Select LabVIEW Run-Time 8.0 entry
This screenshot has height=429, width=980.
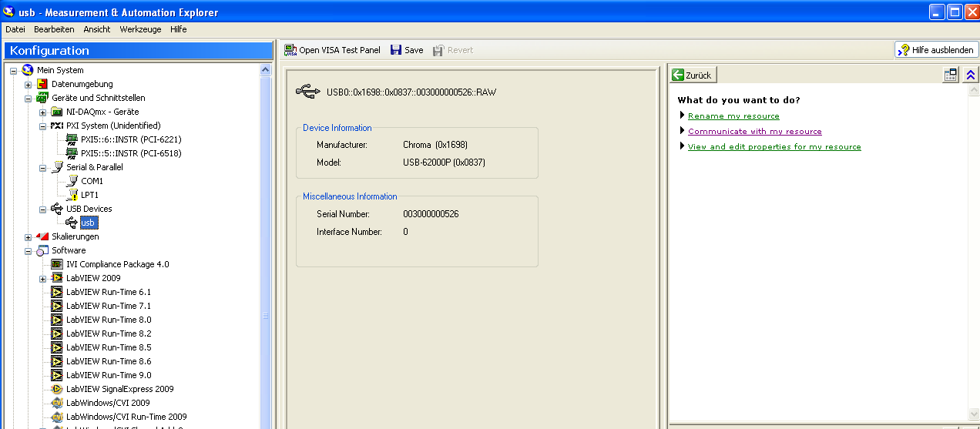pos(109,320)
